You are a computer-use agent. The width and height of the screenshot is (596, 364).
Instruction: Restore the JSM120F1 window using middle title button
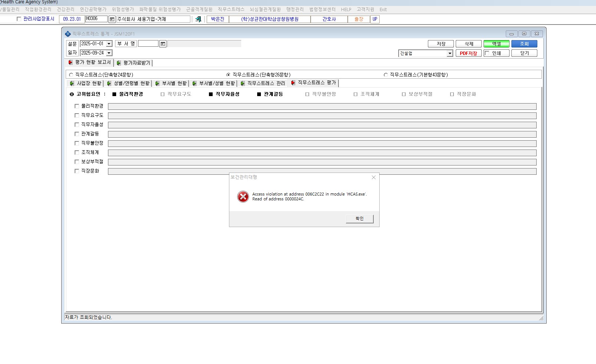[524, 34]
